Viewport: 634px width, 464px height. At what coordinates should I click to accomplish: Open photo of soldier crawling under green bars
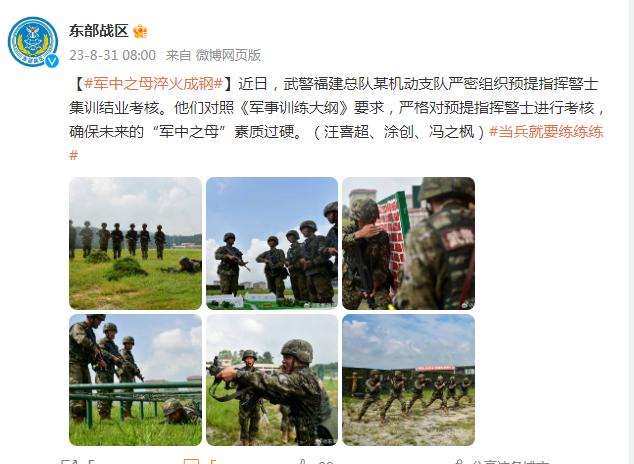(135, 380)
